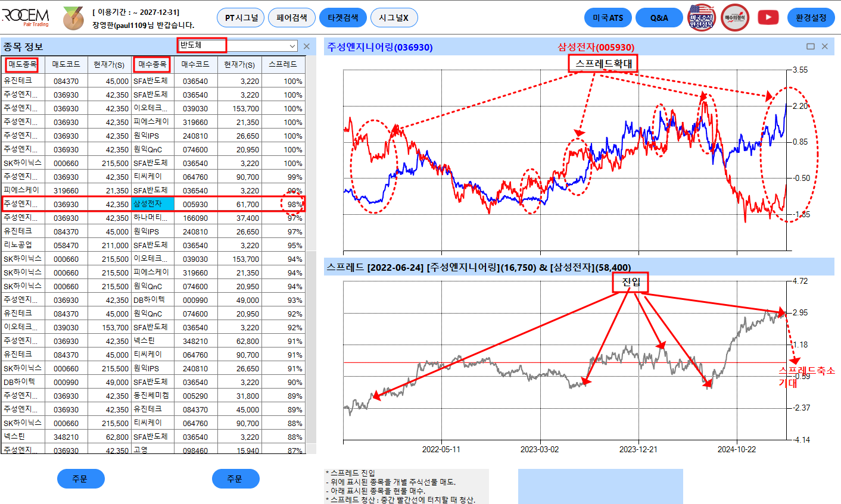This screenshot has width=841, height=504.
Task: Click the 스프레드 [2022-06-24] chart header
Action: [478, 267]
